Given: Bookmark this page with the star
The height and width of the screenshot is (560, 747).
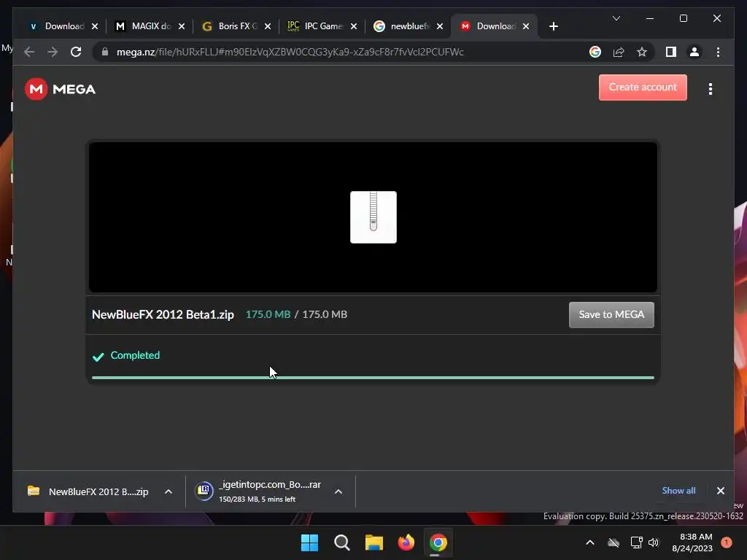Looking at the screenshot, I should tap(642, 52).
